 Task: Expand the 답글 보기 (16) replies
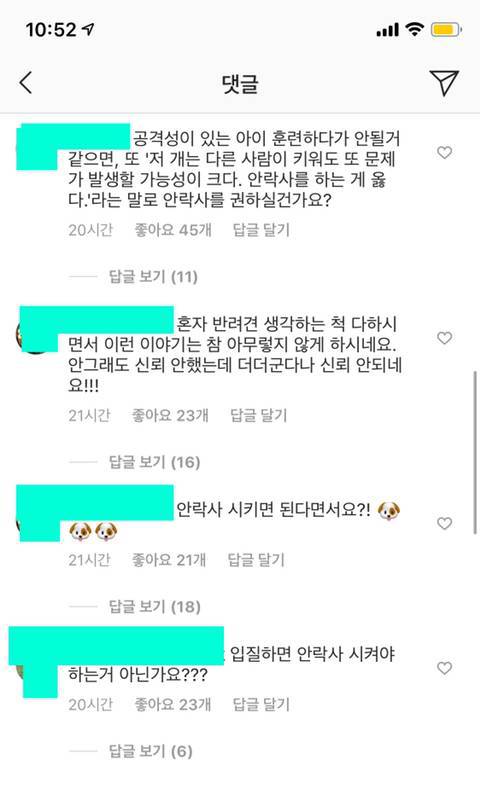point(154,462)
